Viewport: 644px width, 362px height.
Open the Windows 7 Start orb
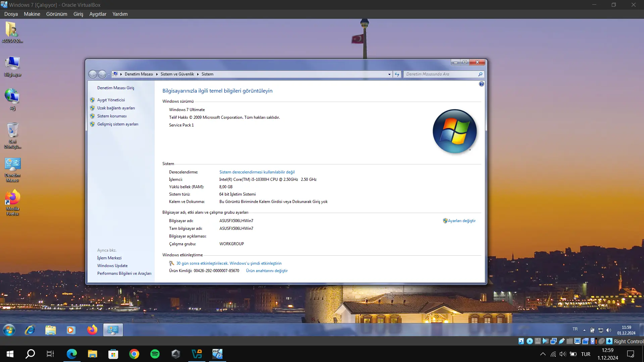click(x=9, y=330)
